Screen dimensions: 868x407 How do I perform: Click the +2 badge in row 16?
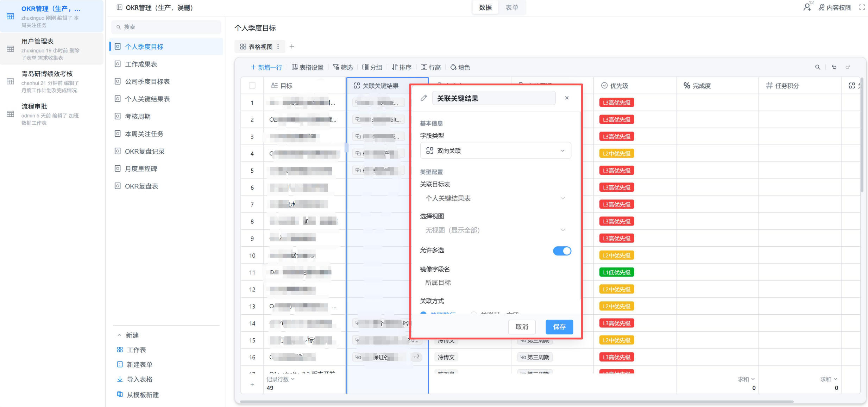point(416,357)
